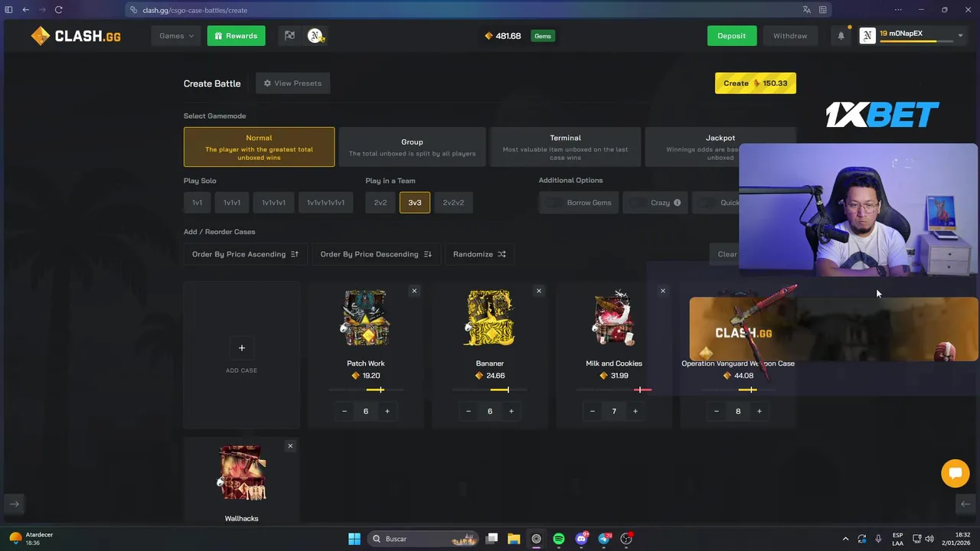The image size is (980, 551).
Task: Open the live chat support bubble
Action: (x=955, y=473)
